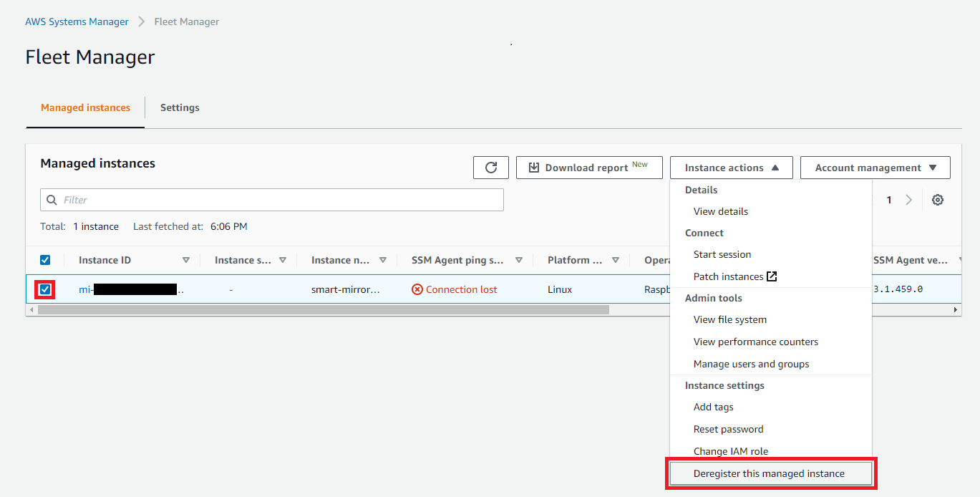Screen dimensions: 980x497
Task: Click the Instance ID column sort arrow
Action: [x=186, y=260]
